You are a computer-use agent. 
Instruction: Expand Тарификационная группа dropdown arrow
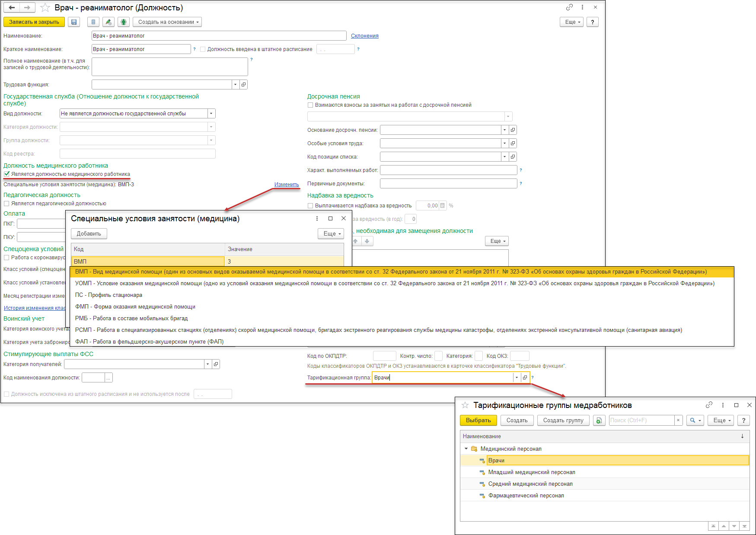click(517, 378)
